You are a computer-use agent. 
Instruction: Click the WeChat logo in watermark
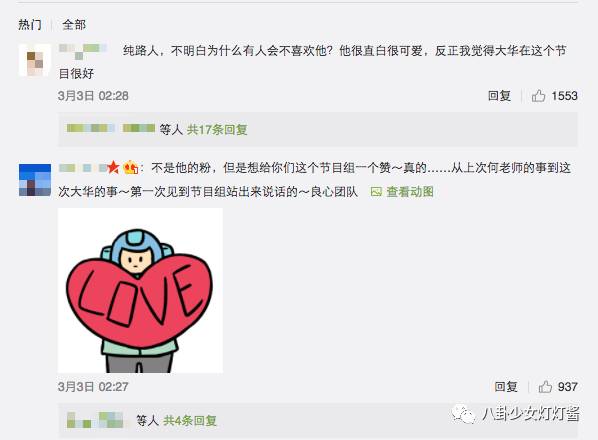coord(463,413)
